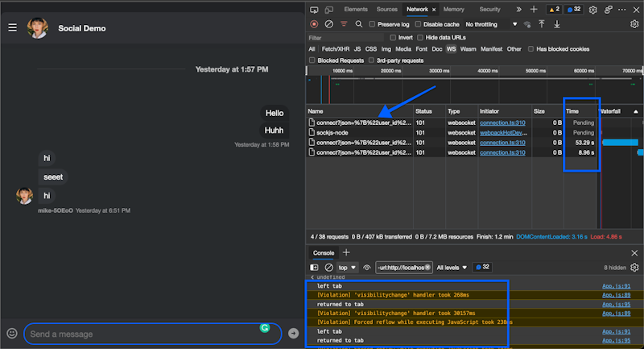Open DevTools settings gear at top
644x349 pixels.
(593, 10)
